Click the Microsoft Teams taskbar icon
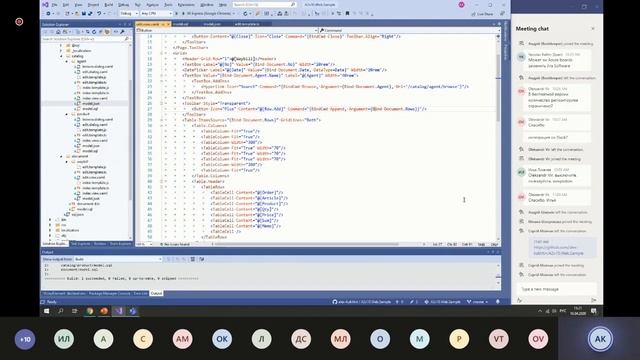The width and height of the screenshot is (640, 360). pos(133,311)
